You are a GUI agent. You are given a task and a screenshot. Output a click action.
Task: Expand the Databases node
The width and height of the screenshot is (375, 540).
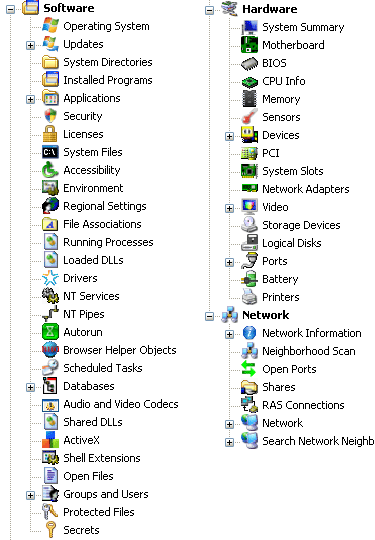pyautogui.click(x=30, y=387)
